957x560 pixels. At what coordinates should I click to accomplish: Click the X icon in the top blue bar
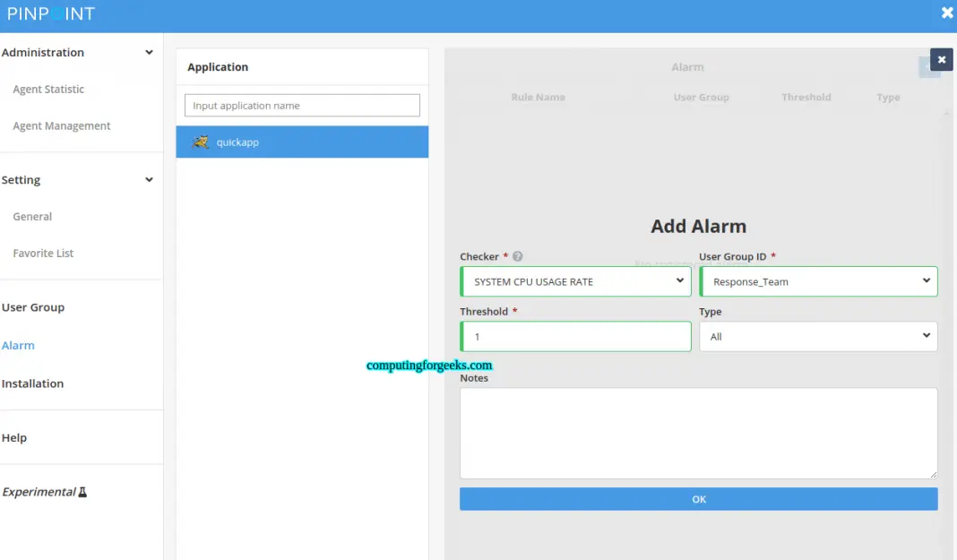(947, 13)
